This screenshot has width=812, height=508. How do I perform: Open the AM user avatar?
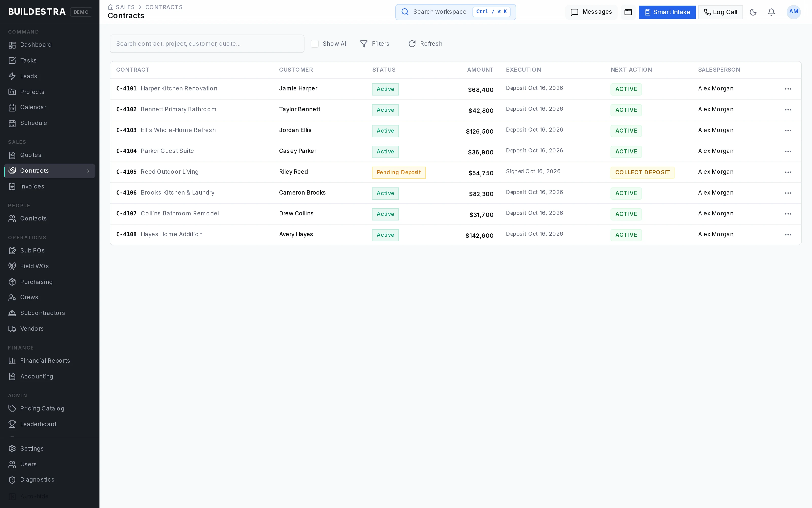pyautogui.click(x=793, y=12)
